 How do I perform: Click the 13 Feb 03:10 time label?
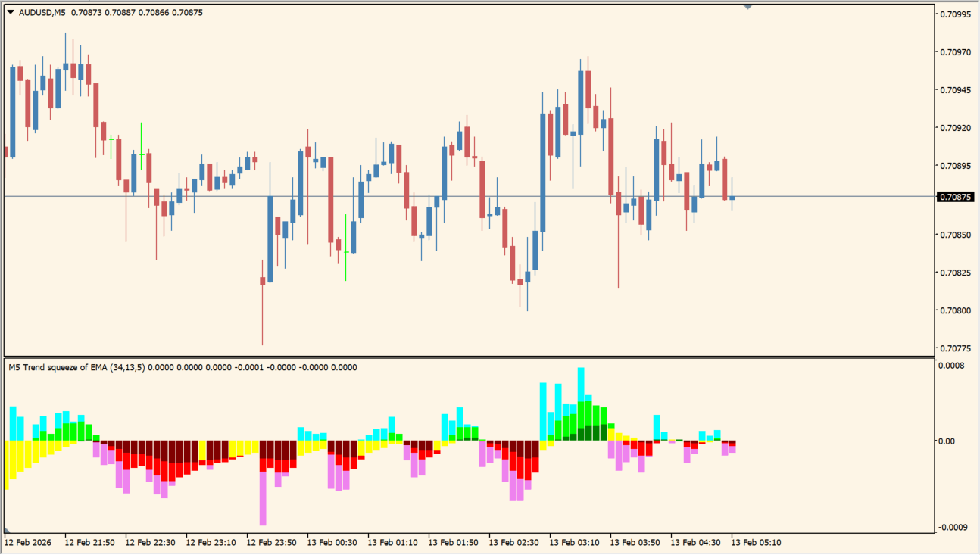point(574,543)
